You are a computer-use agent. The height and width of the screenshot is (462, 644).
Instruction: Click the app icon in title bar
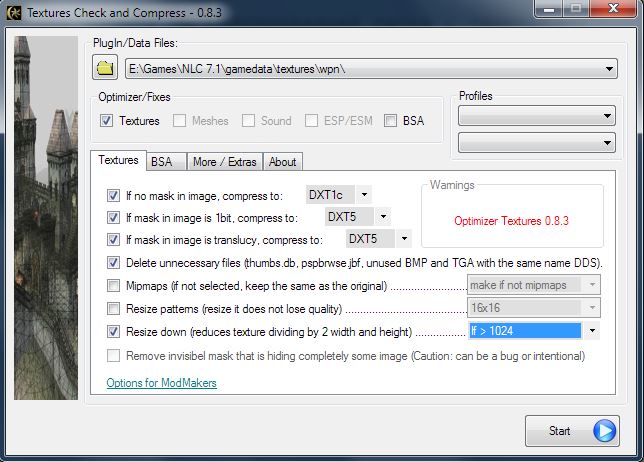pos(13,12)
